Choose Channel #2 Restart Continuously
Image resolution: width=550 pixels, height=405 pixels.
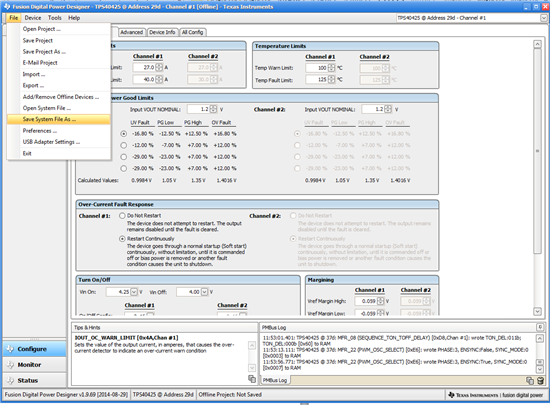(x=293, y=239)
